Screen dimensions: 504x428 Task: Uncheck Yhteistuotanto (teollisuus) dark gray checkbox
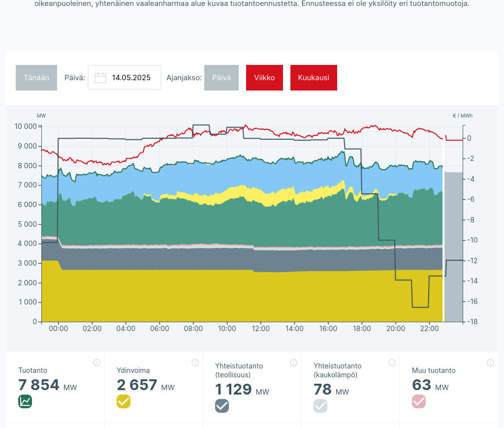coord(222,406)
